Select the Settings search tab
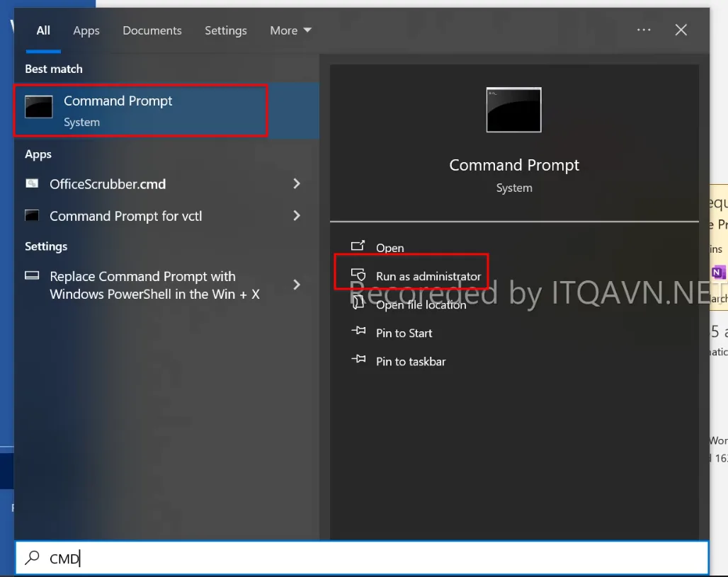728x577 pixels. click(x=226, y=30)
